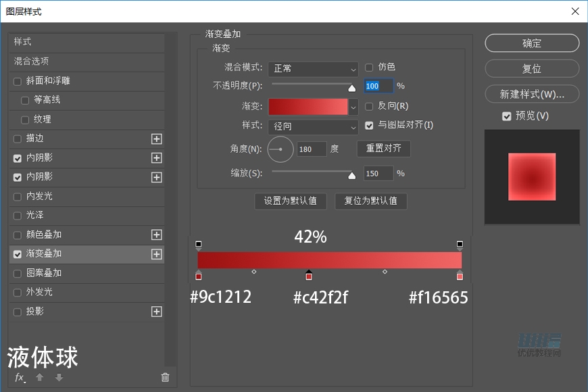Click the plus icon beside 投影
The width and height of the screenshot is (588, 392).
tap(157, 312)
